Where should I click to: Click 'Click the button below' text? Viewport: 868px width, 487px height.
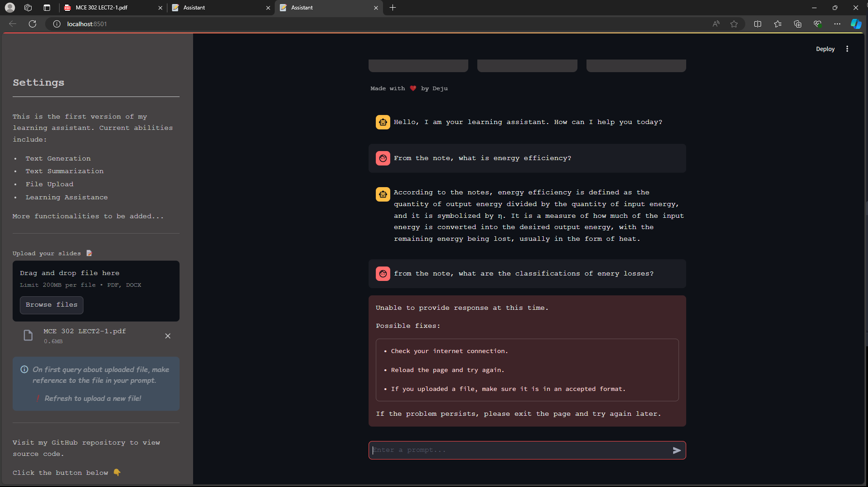click(x=60, y=473)
